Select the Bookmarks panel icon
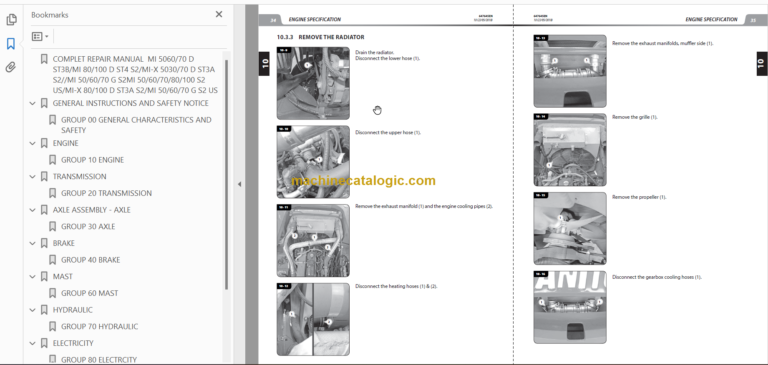Screen dimensions: 768x365 click(x=11, y=44)
